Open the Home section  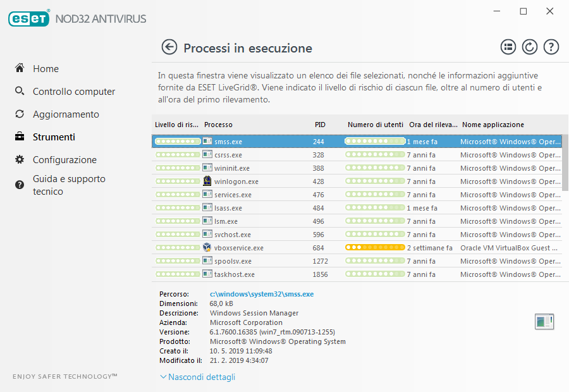click(x=46, y=68)
